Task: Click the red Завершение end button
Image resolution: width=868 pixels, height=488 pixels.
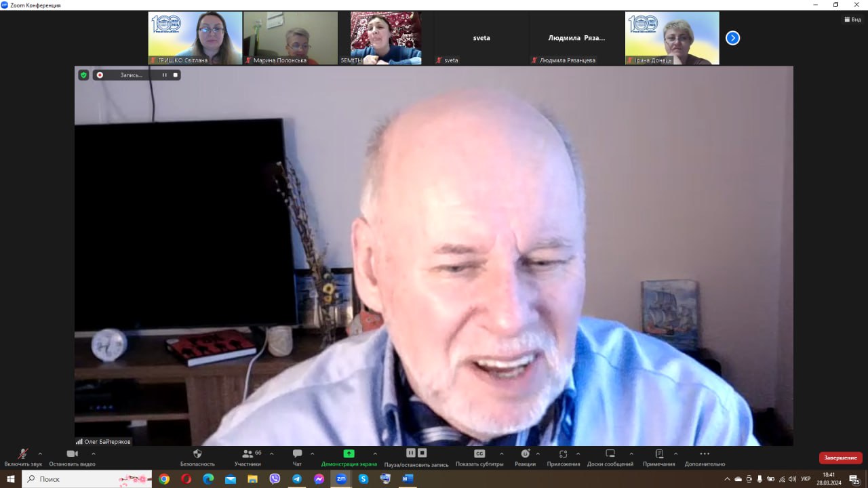Action: [x=840, y=458]
